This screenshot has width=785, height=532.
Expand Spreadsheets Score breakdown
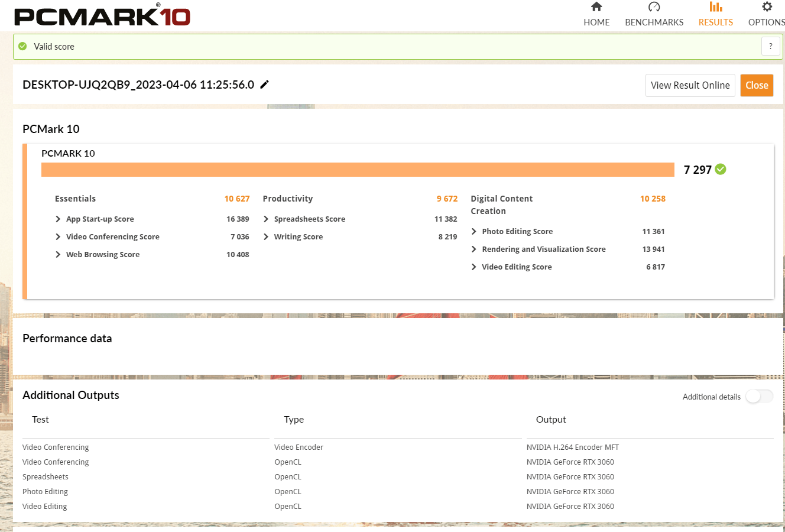(x=266, y=219)
